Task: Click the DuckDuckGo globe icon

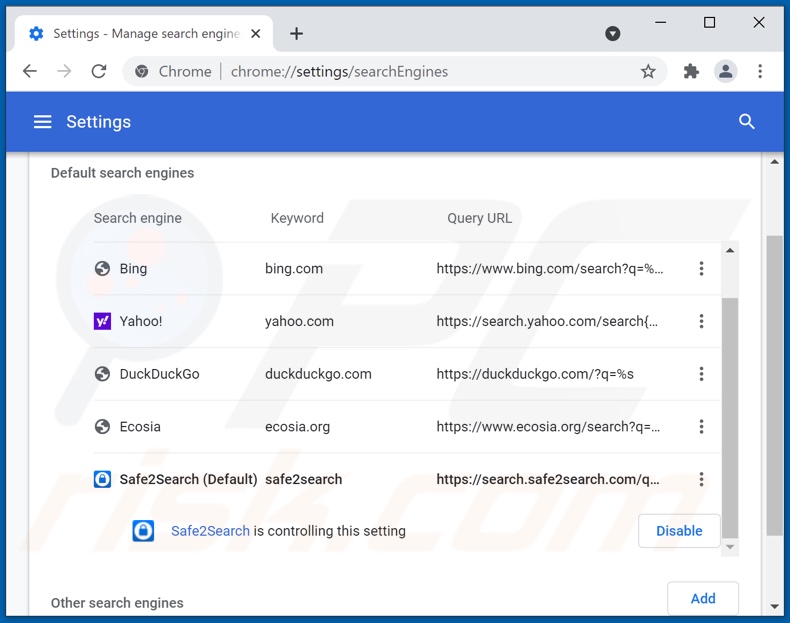Action: [102, 374]
